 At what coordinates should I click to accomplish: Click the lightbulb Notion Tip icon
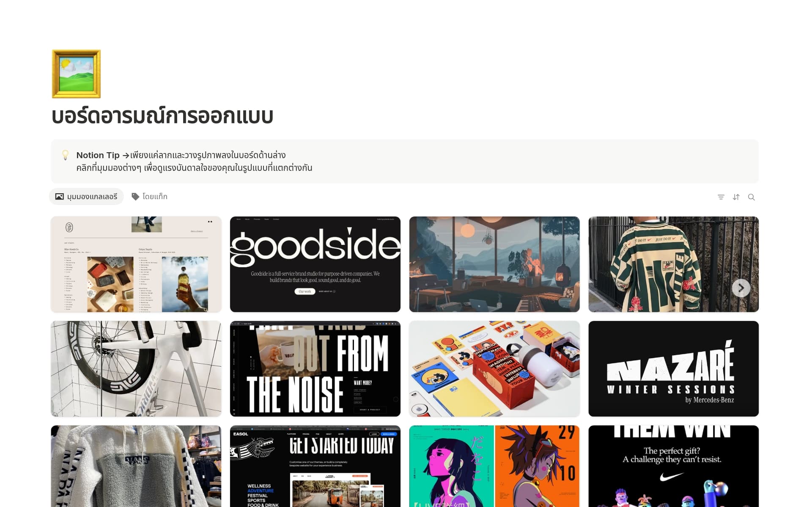(66, 155)
